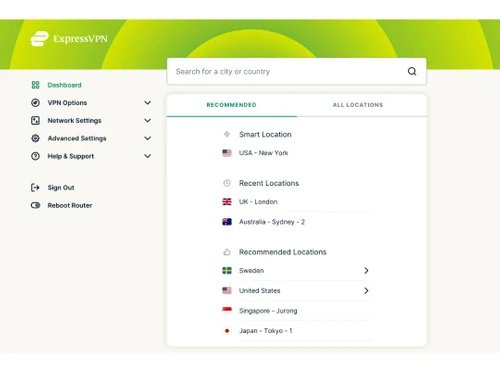Open the Dashboard menu item
The height and width of the screenshot is (375, 500).
(x=64, y=85)
